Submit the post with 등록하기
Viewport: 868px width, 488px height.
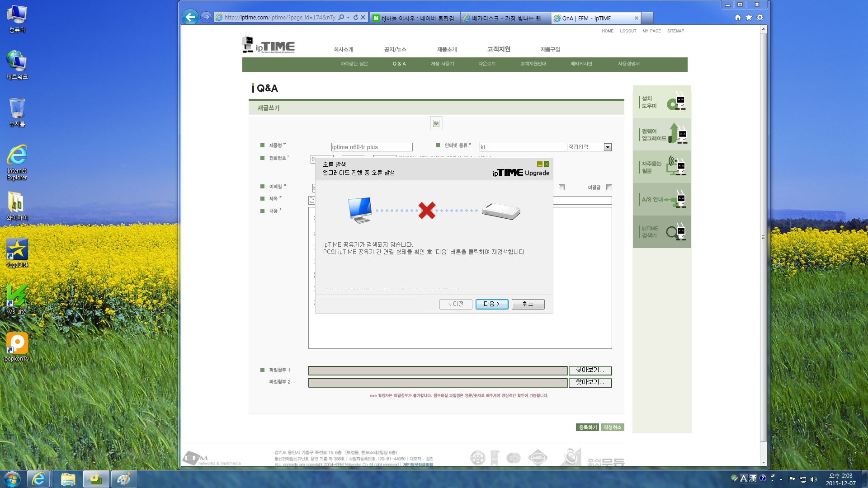point(588,427)
